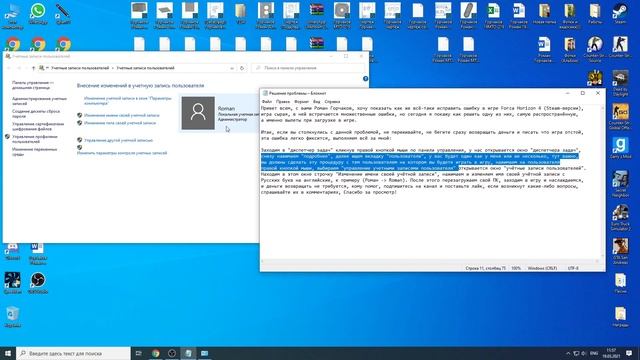Switch to Control Panel taskbar button
Screen dimensions: 640x360
(204, 353)
